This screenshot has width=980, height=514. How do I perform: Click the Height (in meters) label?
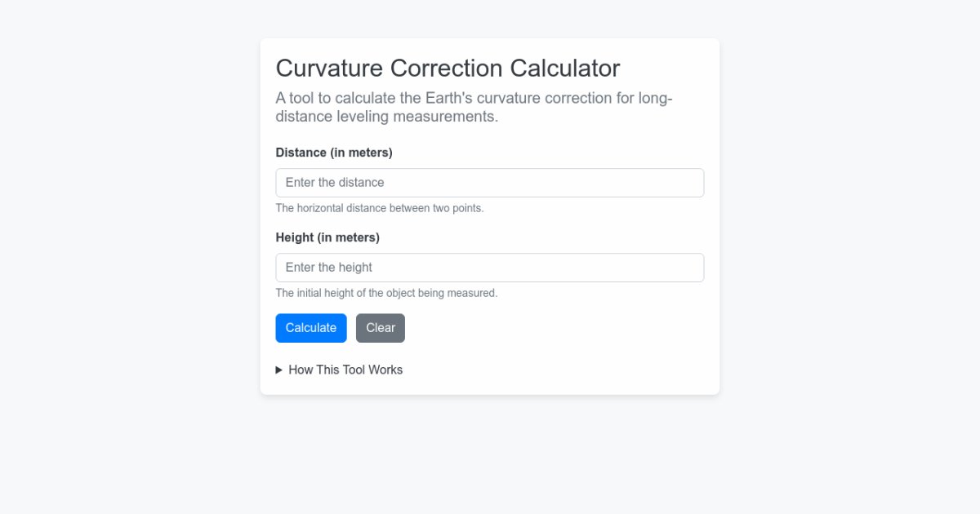(x=327, y=237)
